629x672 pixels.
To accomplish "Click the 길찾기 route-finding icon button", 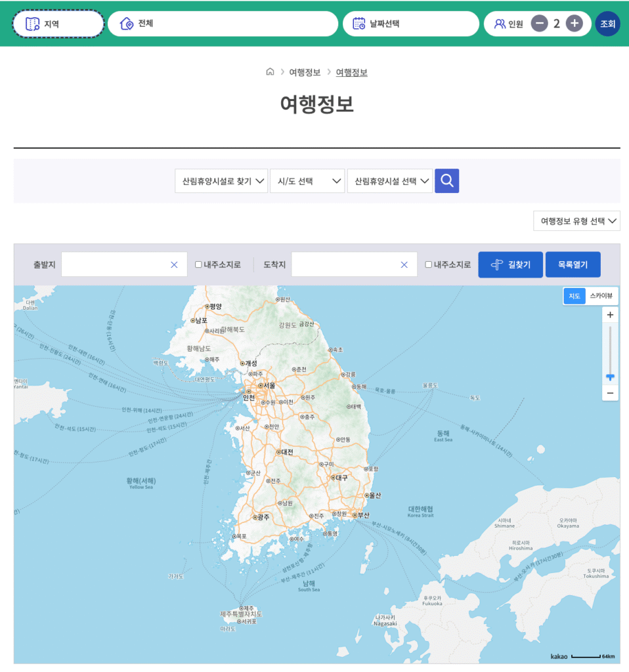I will 497,264.
